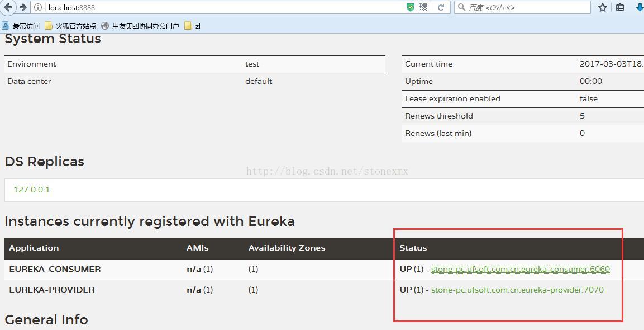Click the Instances currently registered with Eureka heading
Viewport: 644px width, 330px height.
[x=150, y=221]
